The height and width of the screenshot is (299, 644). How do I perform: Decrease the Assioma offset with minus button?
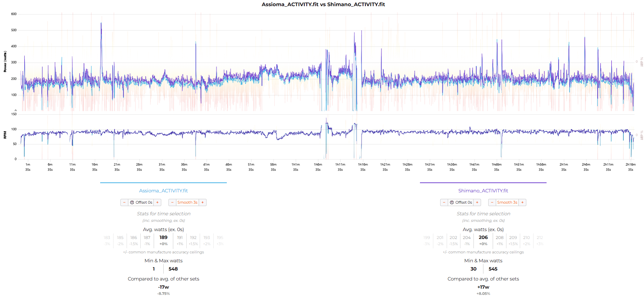coord(124,203)
